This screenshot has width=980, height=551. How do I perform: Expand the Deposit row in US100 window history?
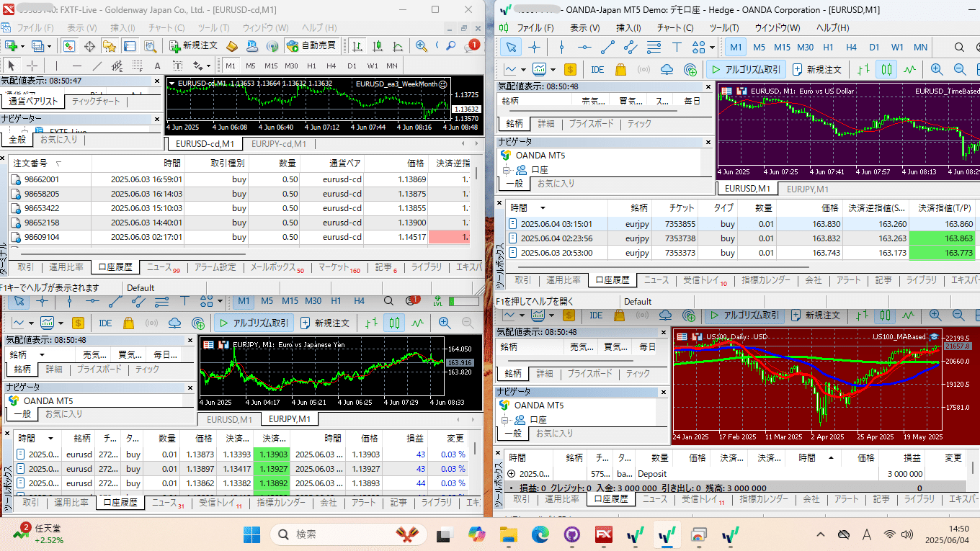pos(512,474)
